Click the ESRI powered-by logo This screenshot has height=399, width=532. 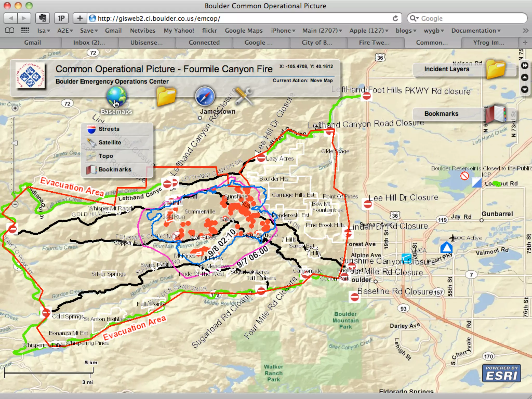pos(501,373)
